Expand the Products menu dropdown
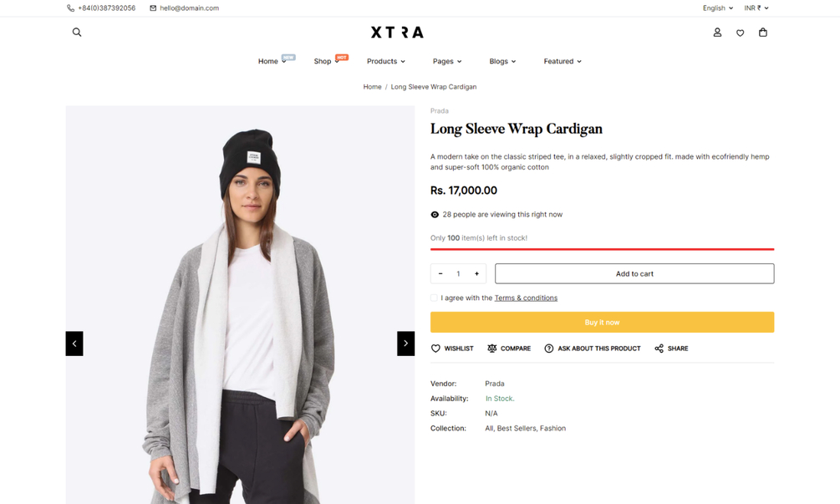This screenshot has height=504, width=840. coord(385,61)
